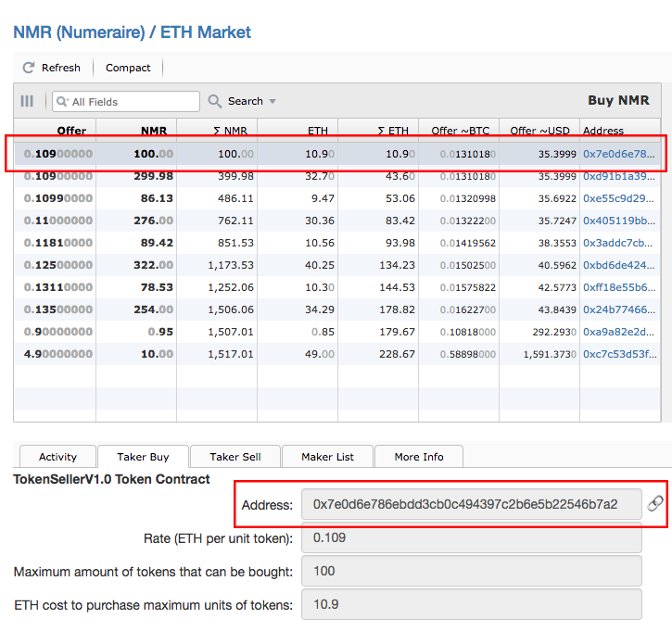Click the Maximum amount of tokens field

(x=472, y=571)
